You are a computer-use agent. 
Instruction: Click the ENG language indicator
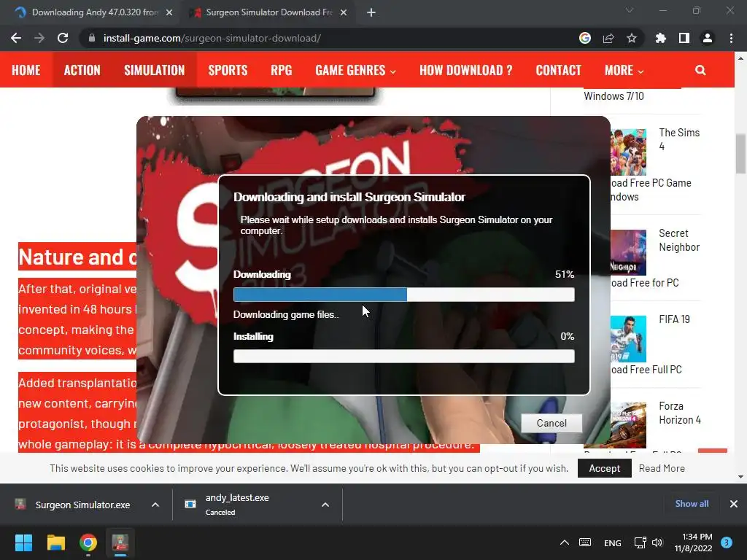[612, 542]
